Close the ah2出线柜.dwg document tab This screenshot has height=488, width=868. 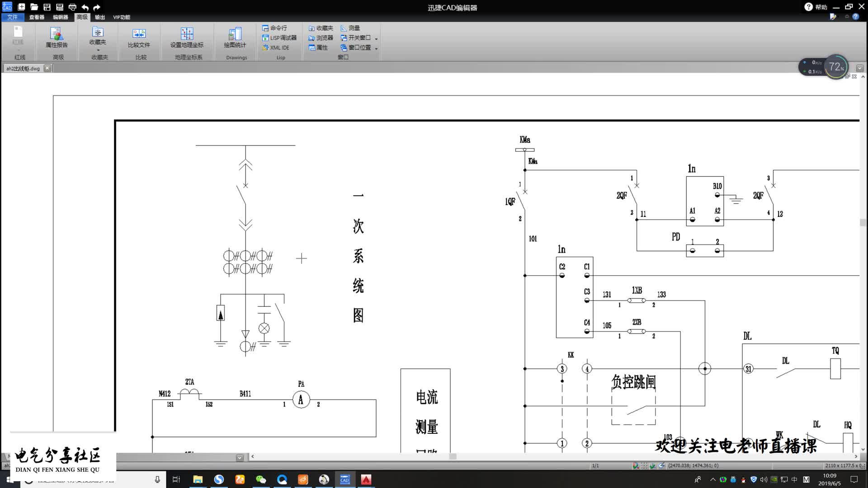click(47, 68)
